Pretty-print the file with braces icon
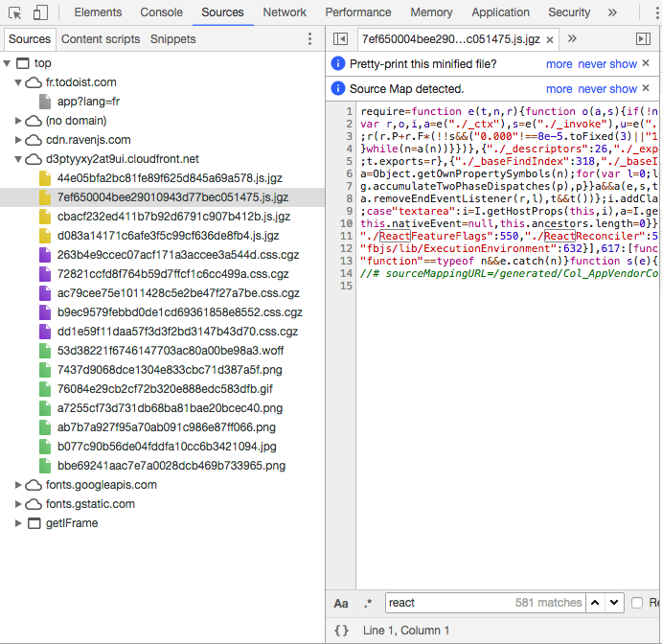662x644 pixels. (x=341, y=631)
